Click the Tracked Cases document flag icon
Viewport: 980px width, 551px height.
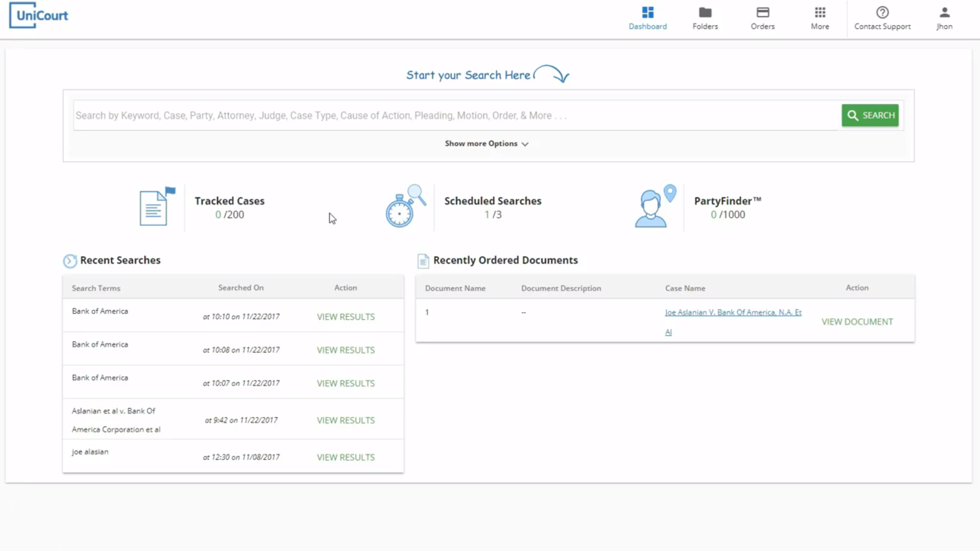click(157, 206)
